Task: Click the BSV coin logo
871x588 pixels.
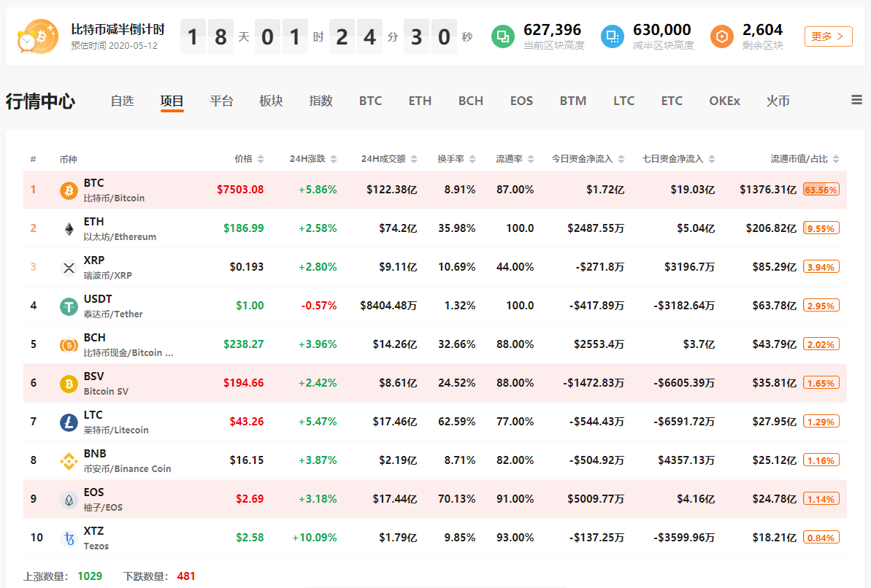Action: coord(69,384)
